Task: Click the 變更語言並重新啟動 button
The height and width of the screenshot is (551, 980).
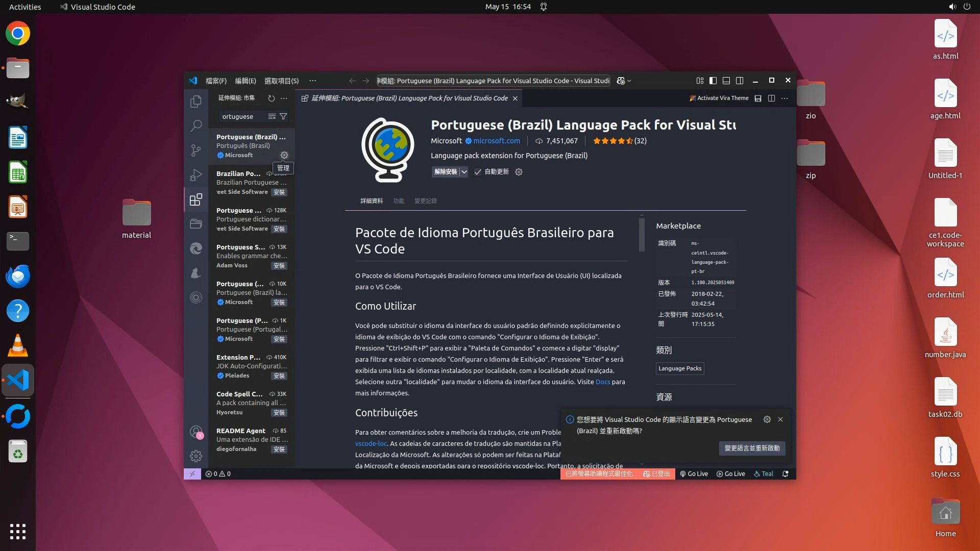Action: point(752,448)
